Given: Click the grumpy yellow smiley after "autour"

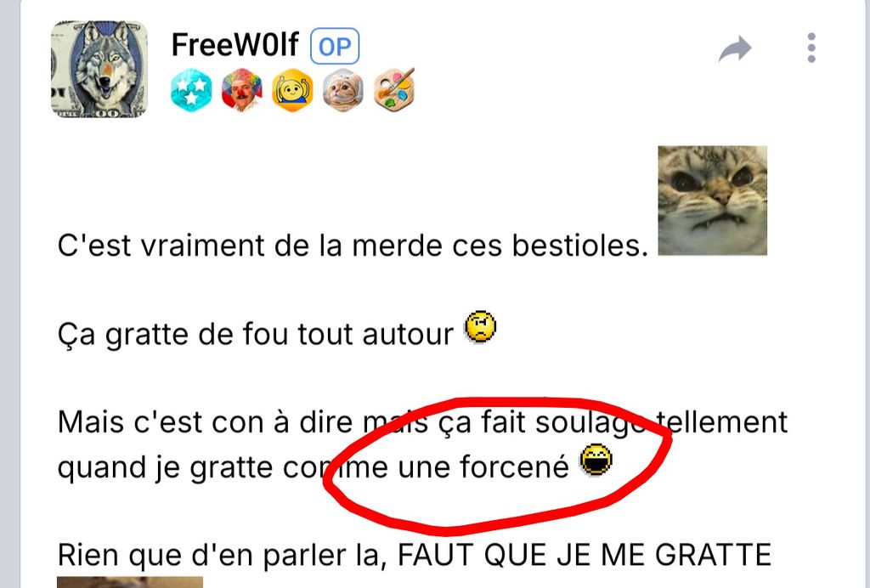Looking at the screenshot, I should coord(481,327).
